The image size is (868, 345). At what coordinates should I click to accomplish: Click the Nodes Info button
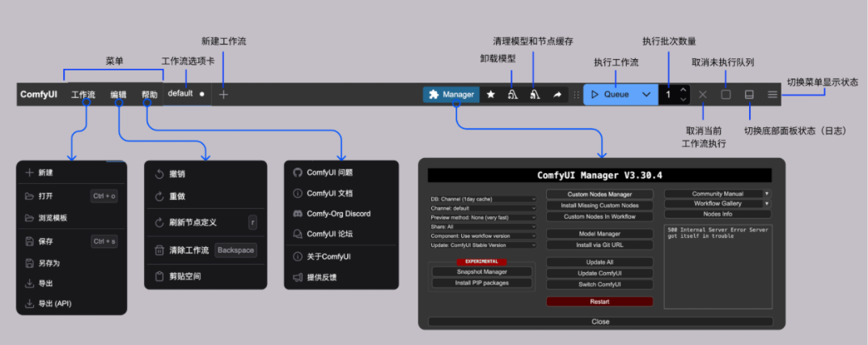click(x=718, y=214)
